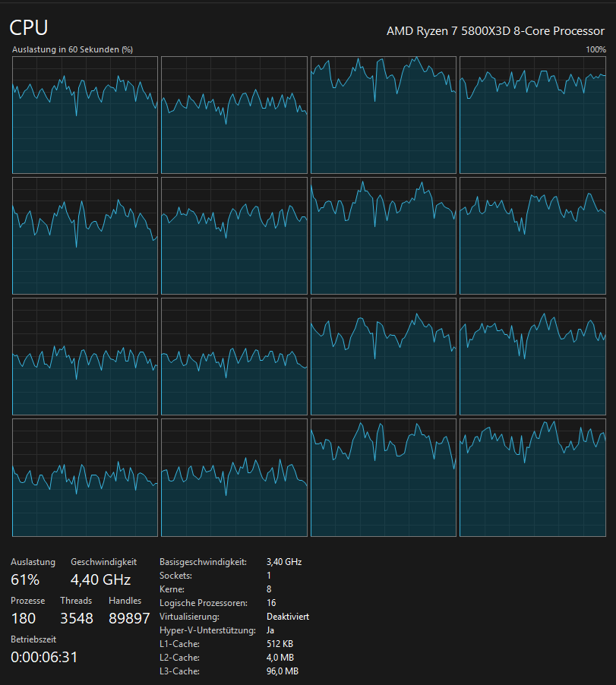
Task: Click the first logical processor graph
Action: (84, 114)
